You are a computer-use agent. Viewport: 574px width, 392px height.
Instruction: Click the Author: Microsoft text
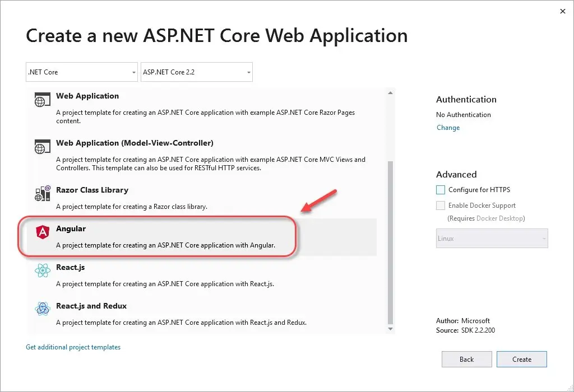click(x=462, y=321)
